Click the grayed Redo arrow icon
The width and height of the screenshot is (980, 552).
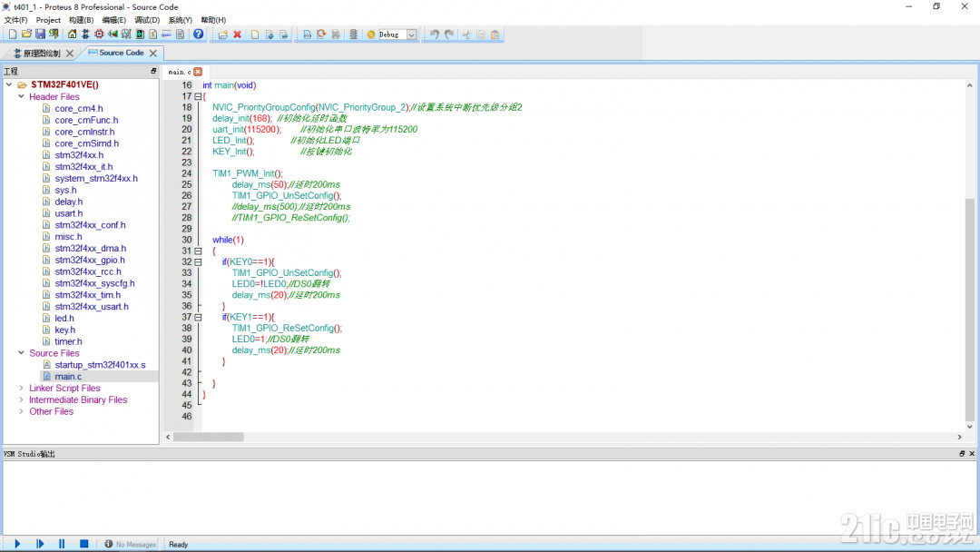point(449,34)
